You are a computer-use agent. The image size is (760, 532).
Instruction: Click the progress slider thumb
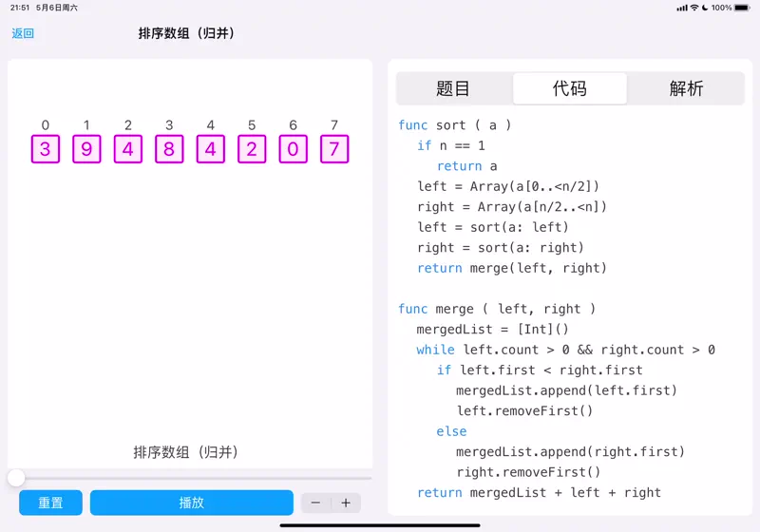[16, 478]
